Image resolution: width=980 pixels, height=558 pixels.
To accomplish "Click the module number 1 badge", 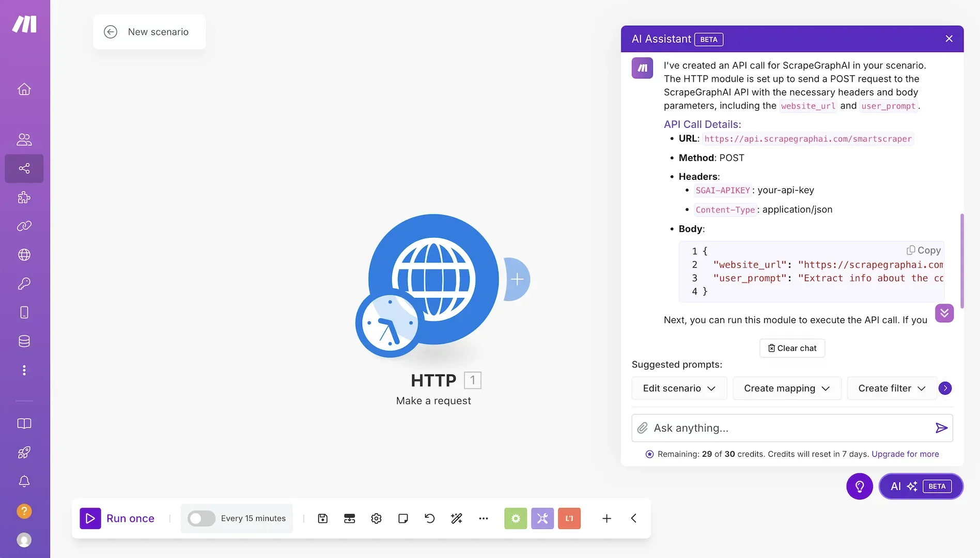I will [x=472, y=380].
